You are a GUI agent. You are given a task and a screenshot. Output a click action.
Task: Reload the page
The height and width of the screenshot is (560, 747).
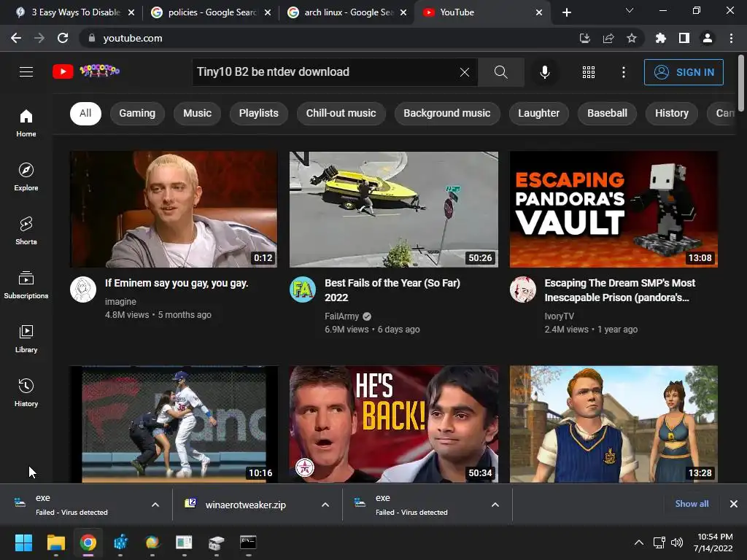click(63, 38)
